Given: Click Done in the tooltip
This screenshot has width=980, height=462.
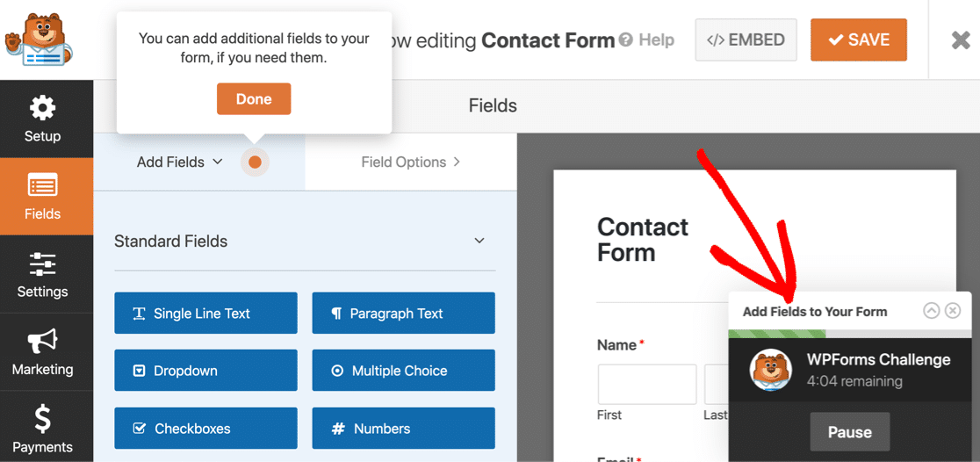Looking at the screenshot, I should 254,99.
